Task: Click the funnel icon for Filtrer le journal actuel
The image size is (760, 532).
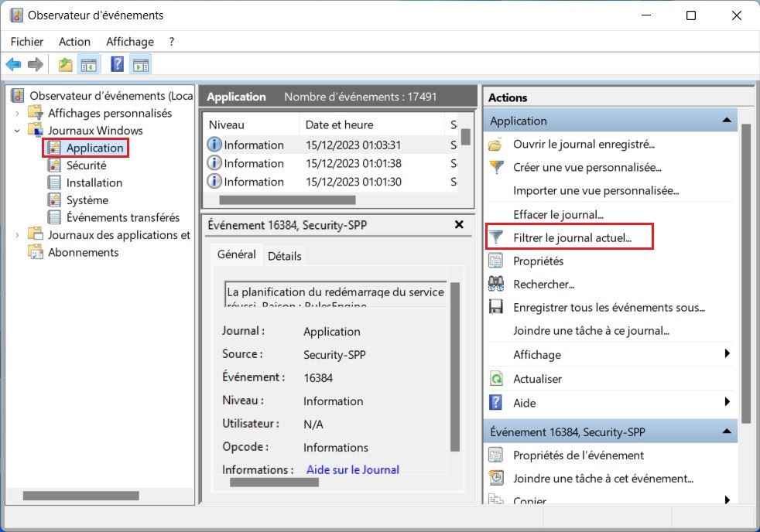Action: pyautogui.click(x=496, y=237)
